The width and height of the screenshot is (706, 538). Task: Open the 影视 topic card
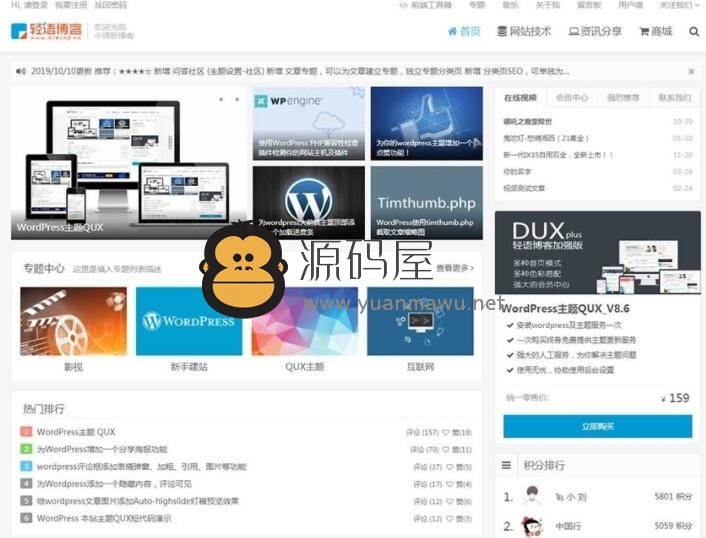pyautogui.click(x=73, y=330)
